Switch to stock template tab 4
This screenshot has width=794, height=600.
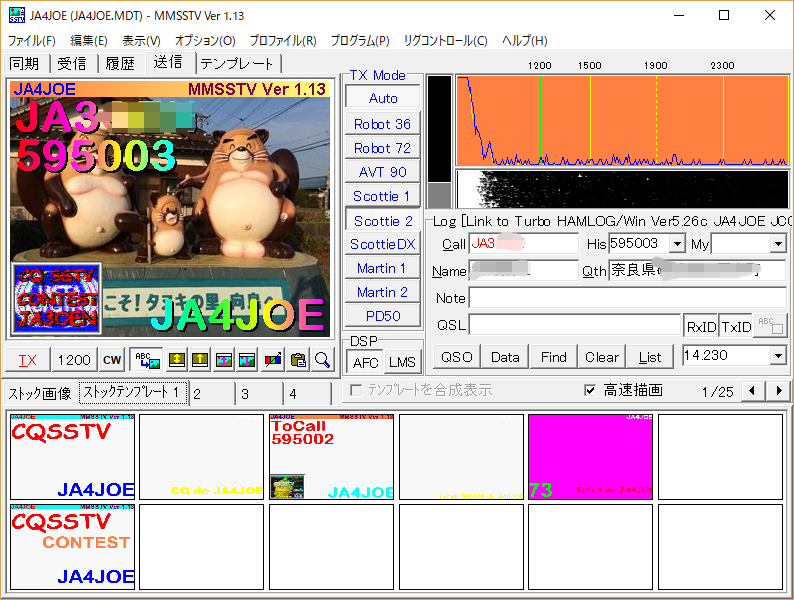(x=307, y=393)
